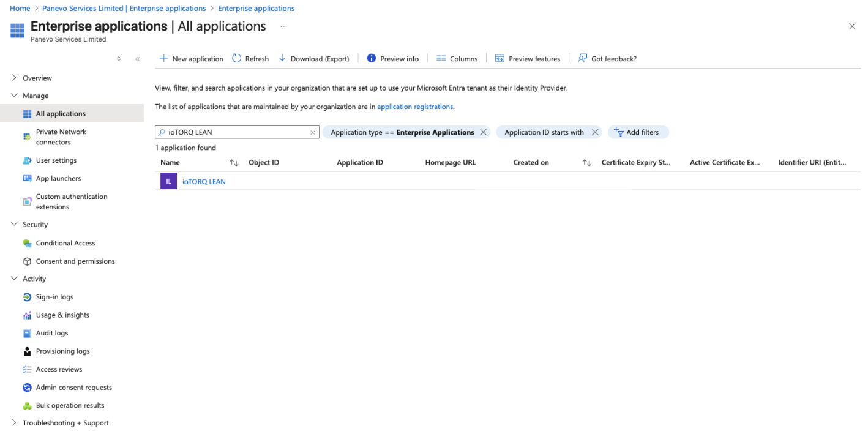Close the Enterprise applications blade
This screenshot has width=868, height=442.
click(x=851, y=26)
